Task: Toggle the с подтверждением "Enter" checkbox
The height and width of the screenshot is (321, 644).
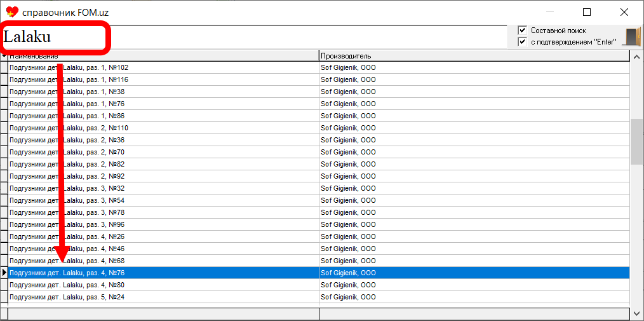Action: click(523, 42)
